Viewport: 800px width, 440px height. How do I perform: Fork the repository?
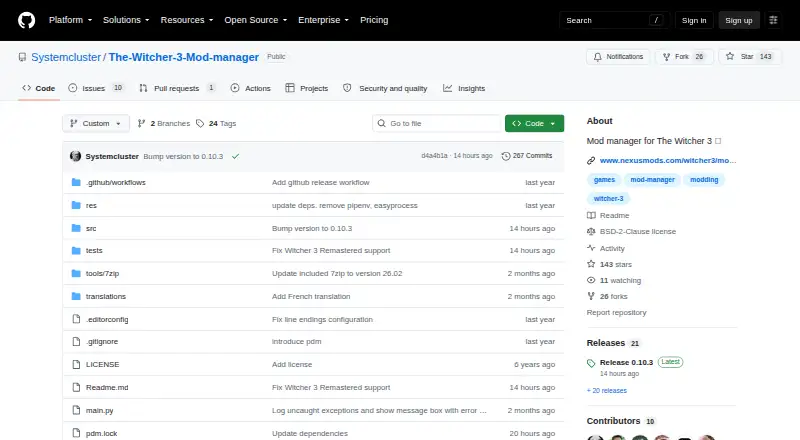pos(684,57)
